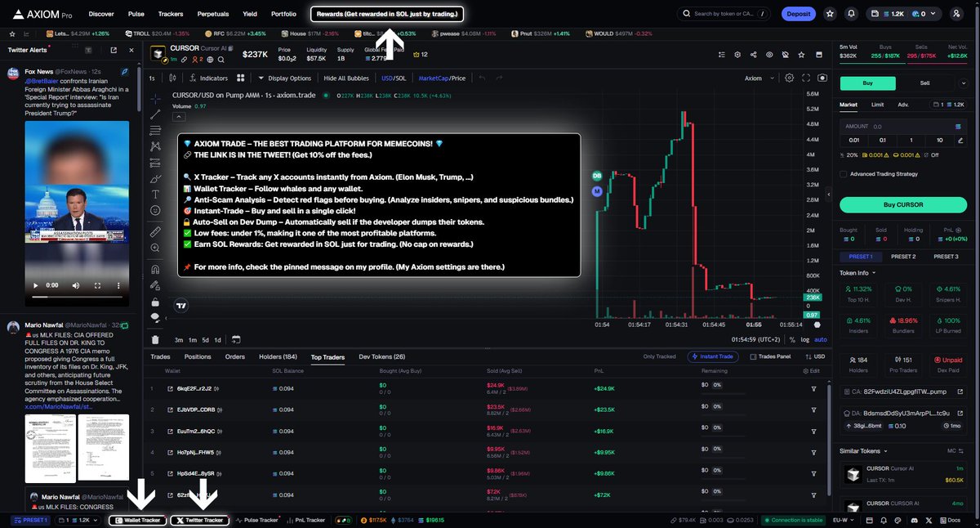Click the Deposit button
The image size is (980, 528).
click(x=798, y=14)
